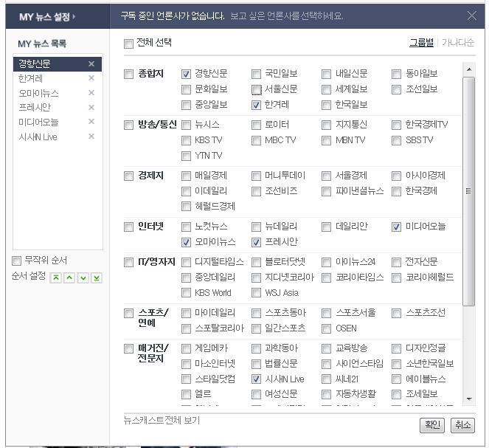Screen dimensions: 489x448
Task: Remove 프레시안 from MY 뉴스 list
Action: (x=91, y=107)
